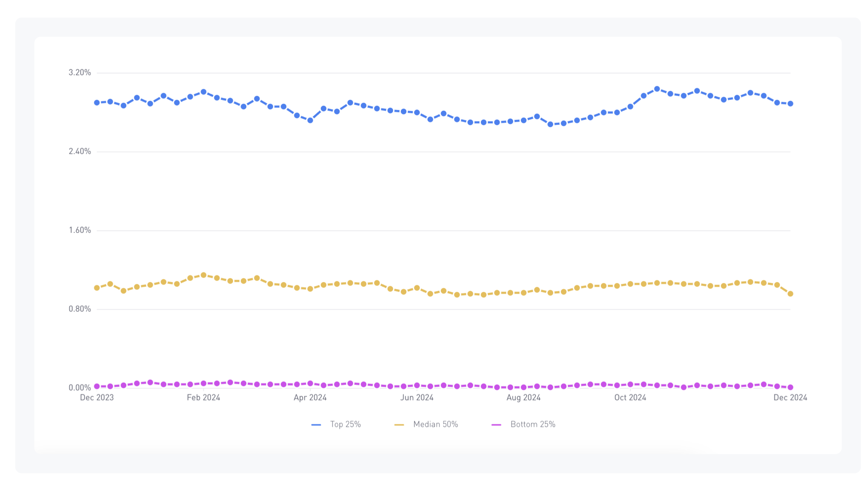Viewport: 868px width, 482px height.
Task: Select the first purple point at Dec 2023
Action: (97, 386)
